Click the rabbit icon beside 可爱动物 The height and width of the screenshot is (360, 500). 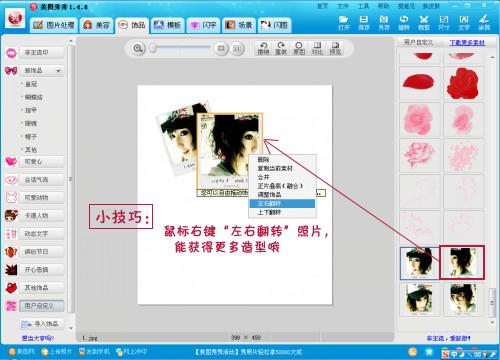11,198
